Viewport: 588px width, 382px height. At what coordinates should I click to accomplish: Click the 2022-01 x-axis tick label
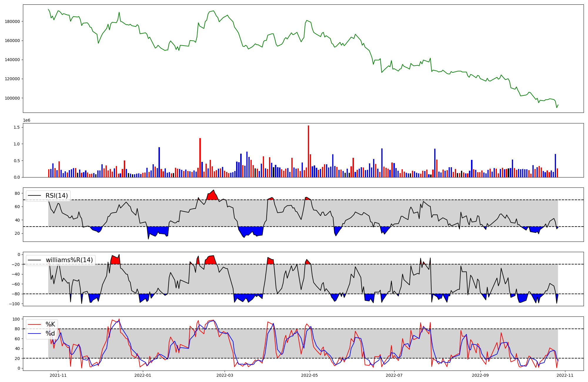coord(143,375)
